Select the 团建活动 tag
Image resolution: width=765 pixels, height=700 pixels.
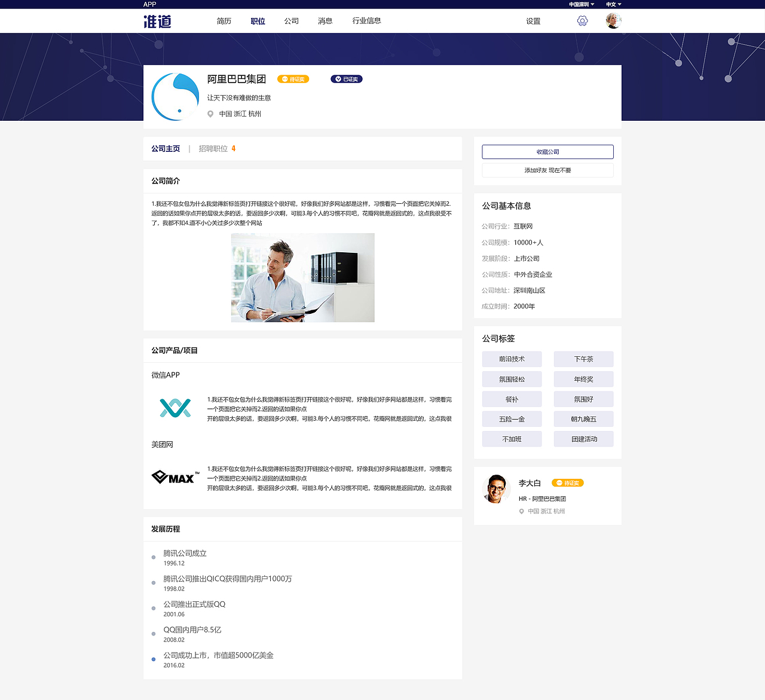click(x=583, y=439)
